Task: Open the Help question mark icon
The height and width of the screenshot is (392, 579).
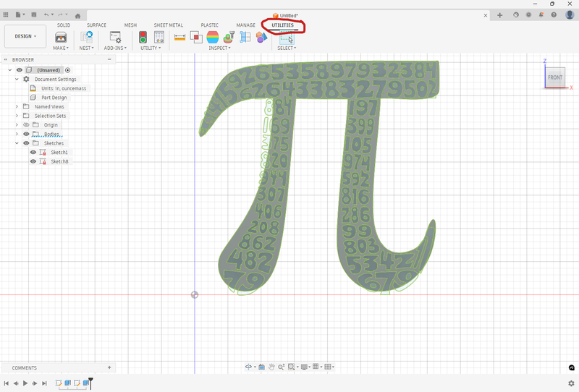Action: point(554,14)
